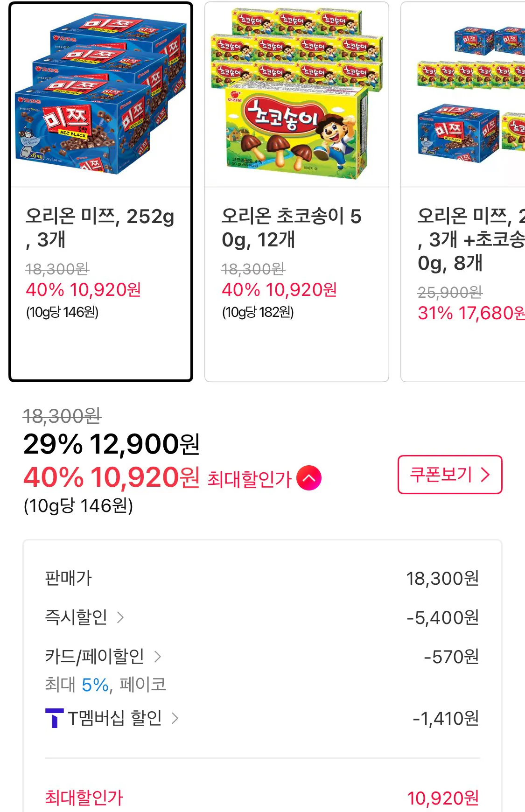Expand 즉시할인 details chevron
525x812 pixels.
pyautogui.click(x=120, y=617)
